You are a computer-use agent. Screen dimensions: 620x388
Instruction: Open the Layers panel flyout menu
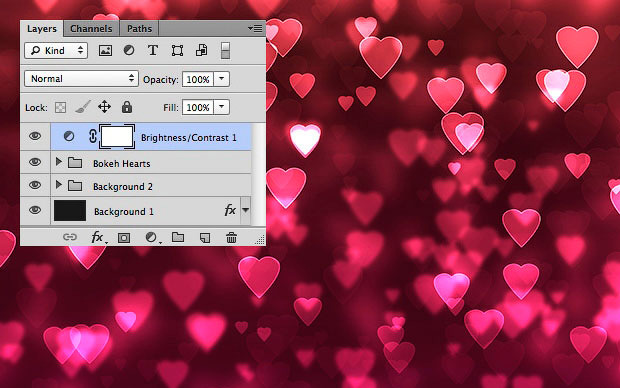255,28
